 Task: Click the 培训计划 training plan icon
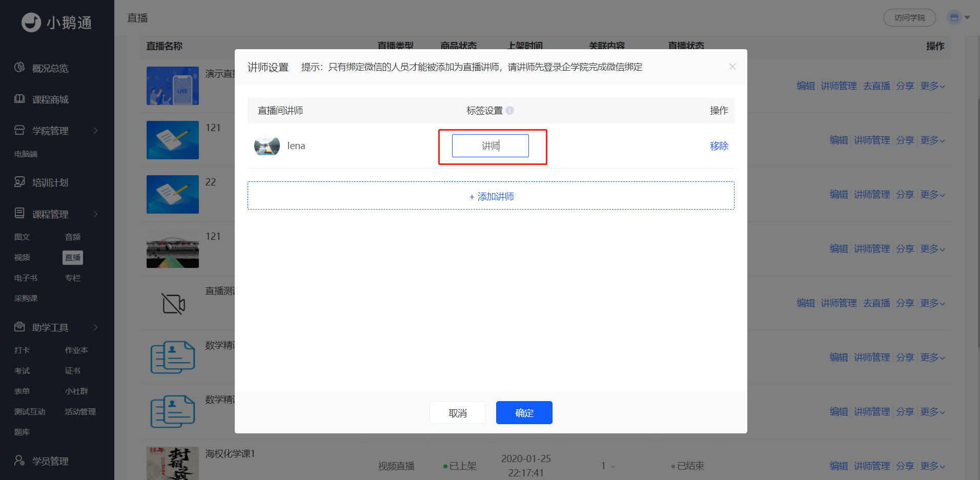click(x=19, y=182)
